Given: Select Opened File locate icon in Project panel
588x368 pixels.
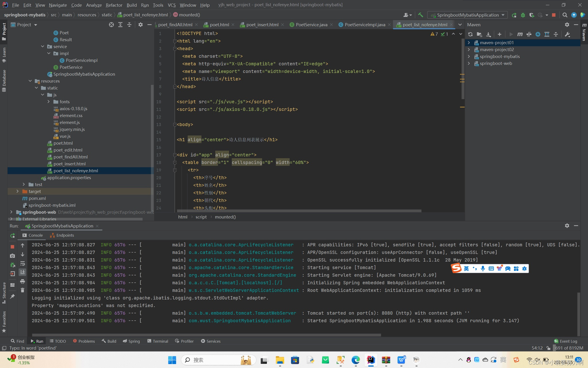Looking at the screenshot, I should tap(111, 25).
